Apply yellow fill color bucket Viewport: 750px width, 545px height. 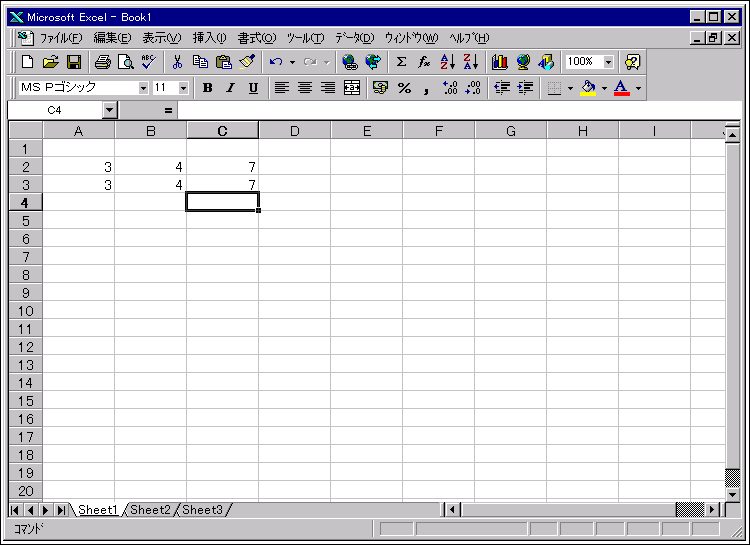tap(588, 88)
